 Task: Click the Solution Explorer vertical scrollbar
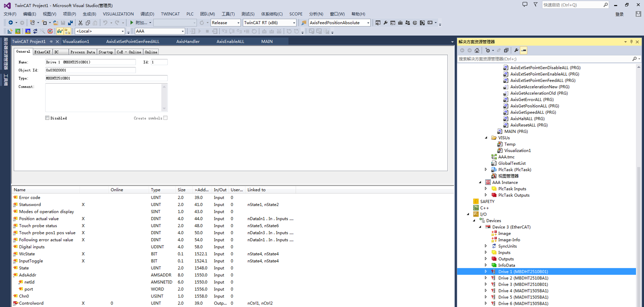click(x=639, y=186)
